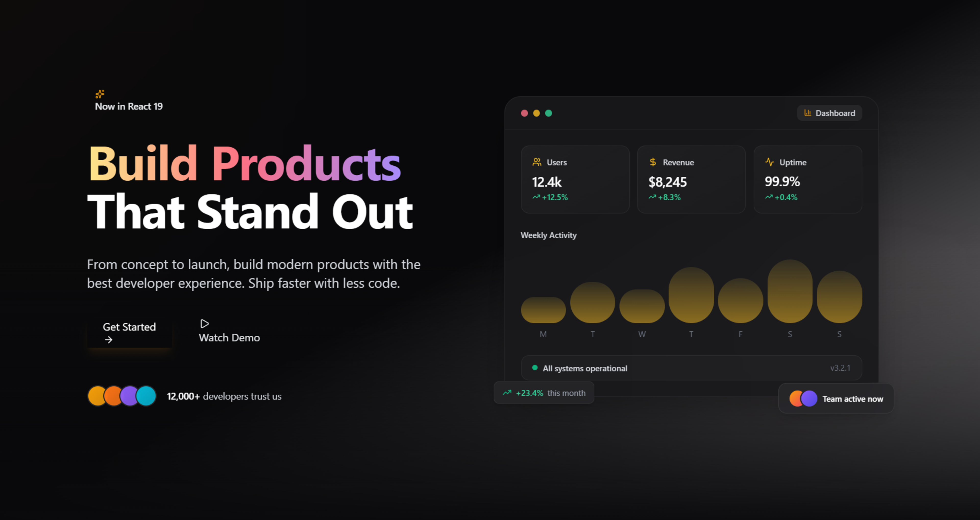Click the trend arrow beside +8.3%
This screenshot has height=520, width=980.
pos(653,197)
